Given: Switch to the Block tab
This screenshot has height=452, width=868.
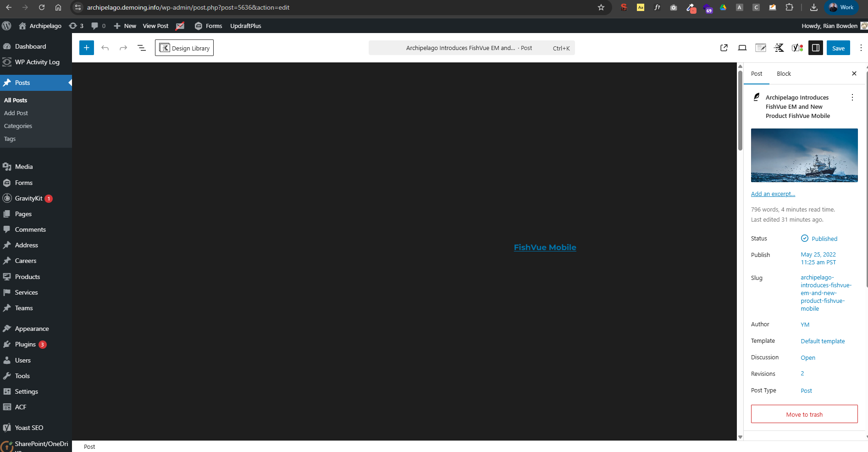Looking at the screenshot, I should pos(784,73).
